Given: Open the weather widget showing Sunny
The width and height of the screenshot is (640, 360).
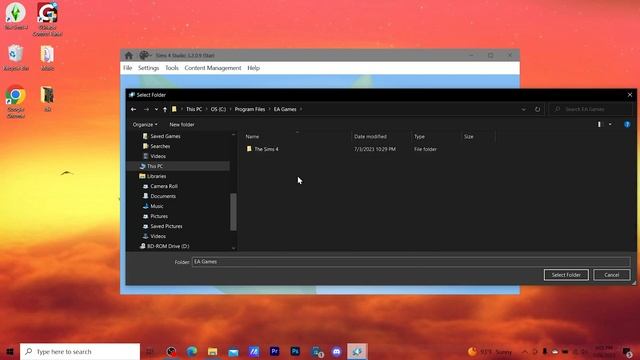Looking at the screenshot, I should point(490,351).
